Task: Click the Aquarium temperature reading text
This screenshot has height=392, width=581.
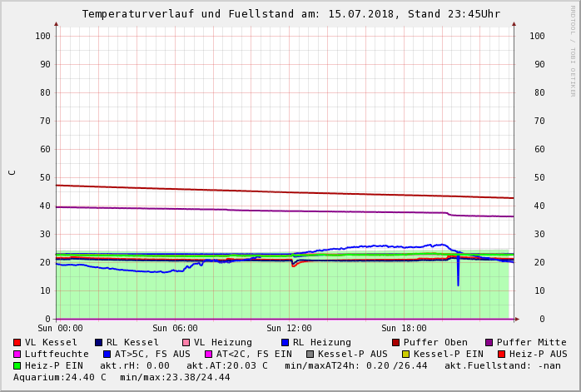Action: tap(60, 378)
